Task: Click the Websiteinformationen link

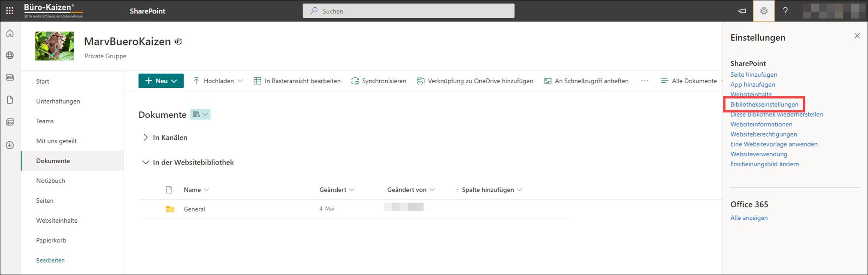Action: tap(761, 124)
